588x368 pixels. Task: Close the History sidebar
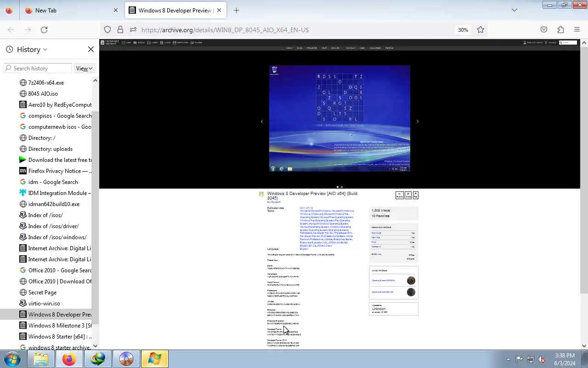click(x=90, y=49)
